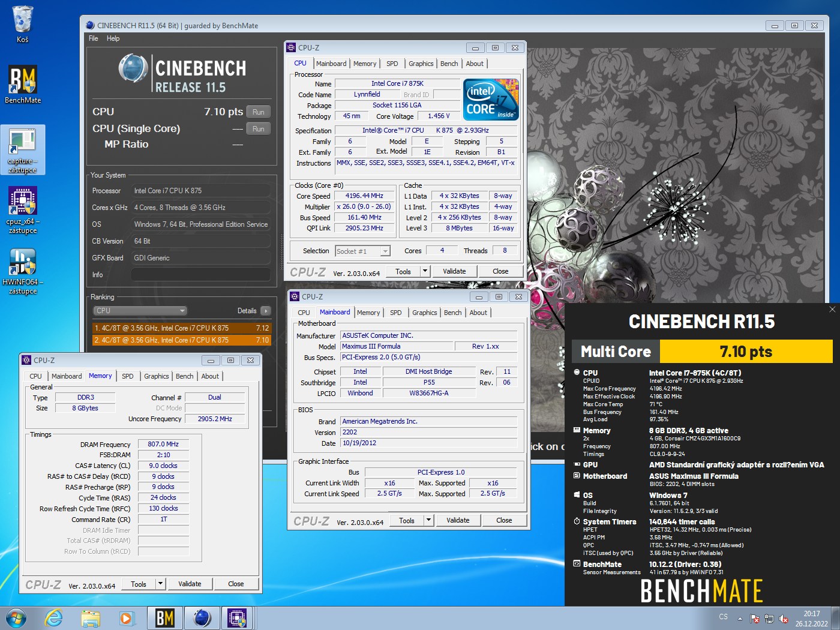The height and width of the screenshot is (630, 840).
Task: Select the Graphics tab in memory window
Action: [x=157, y=376]
